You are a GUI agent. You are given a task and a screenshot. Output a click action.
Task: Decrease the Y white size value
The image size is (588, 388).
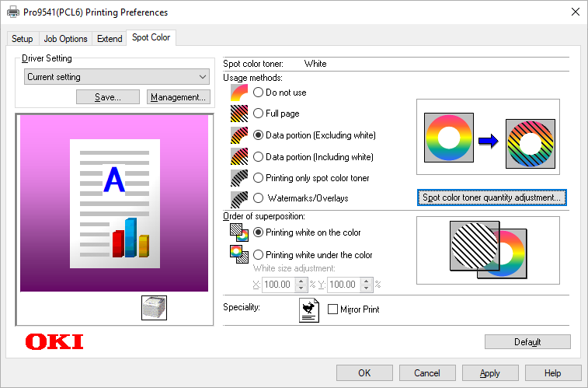[x=367, y=288]
